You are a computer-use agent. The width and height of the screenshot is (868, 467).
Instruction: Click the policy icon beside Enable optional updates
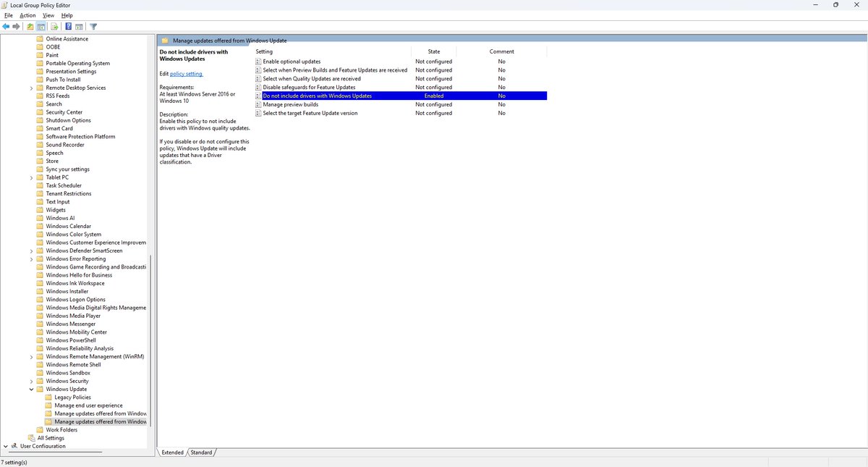tap(258, 62)
